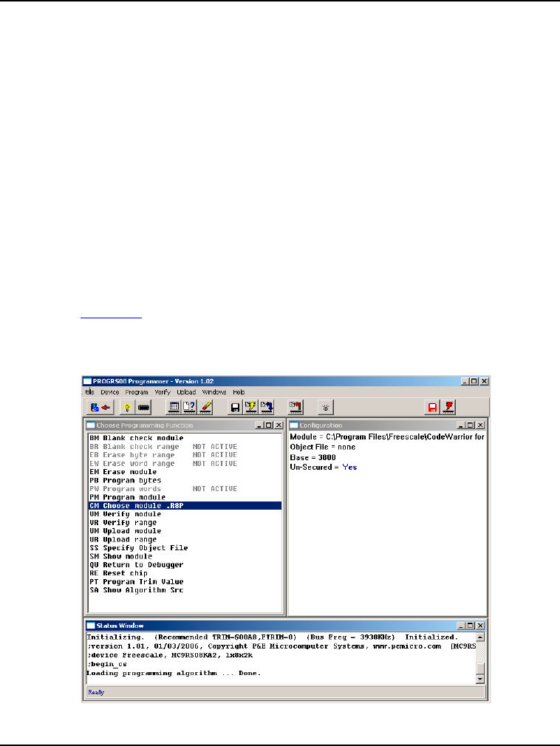Viewport: 560px width, 746px height.
Task: Click 'Loading programming algorithm ... Done.' status line
Action: [x=174, y=673]
